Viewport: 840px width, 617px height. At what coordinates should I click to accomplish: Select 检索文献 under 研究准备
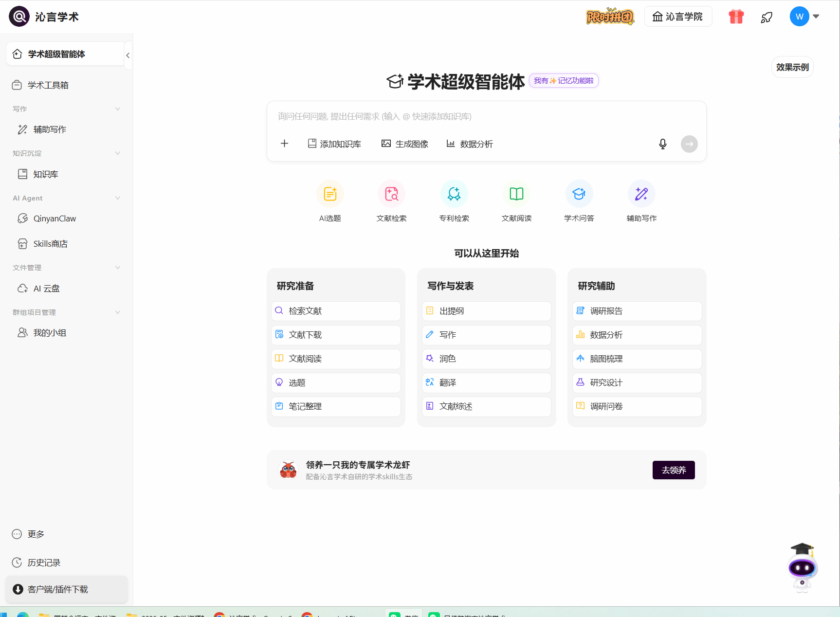pos(336,311)
